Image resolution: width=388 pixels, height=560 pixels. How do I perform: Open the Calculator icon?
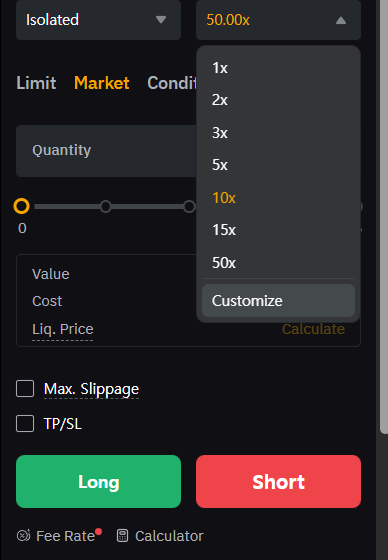tap(122, 536)
